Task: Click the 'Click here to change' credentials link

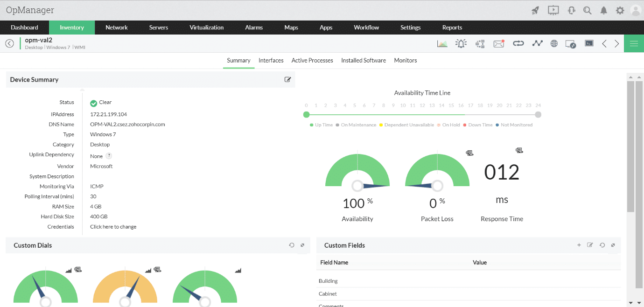Action: [113, 227]
